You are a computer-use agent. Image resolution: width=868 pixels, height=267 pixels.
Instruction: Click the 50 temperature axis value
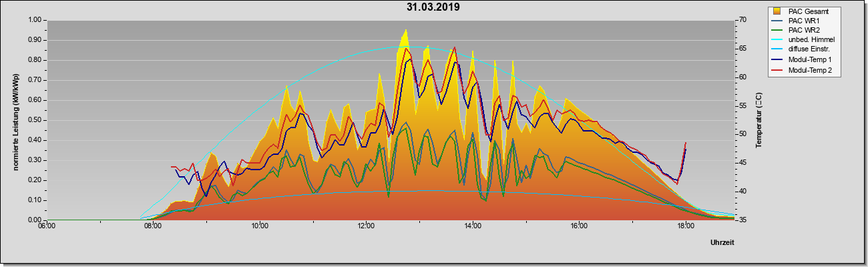[x=742, y=134]
